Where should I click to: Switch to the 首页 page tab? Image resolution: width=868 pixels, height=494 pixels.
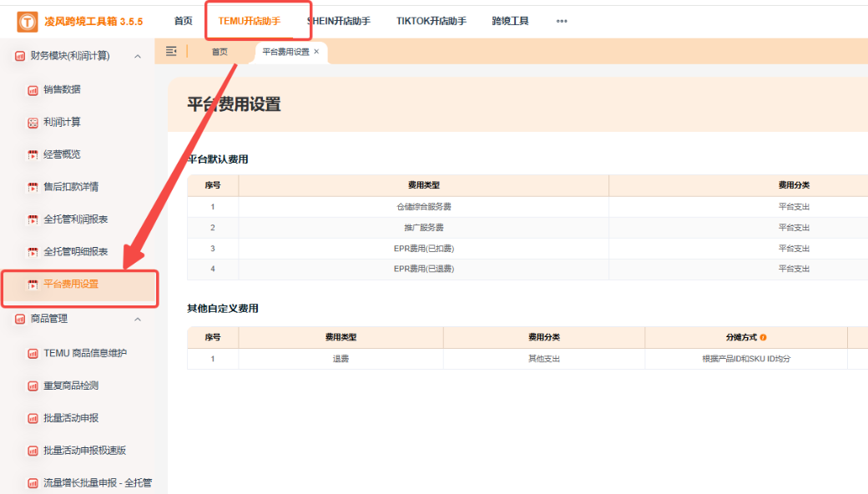click(x=220, y=52)
